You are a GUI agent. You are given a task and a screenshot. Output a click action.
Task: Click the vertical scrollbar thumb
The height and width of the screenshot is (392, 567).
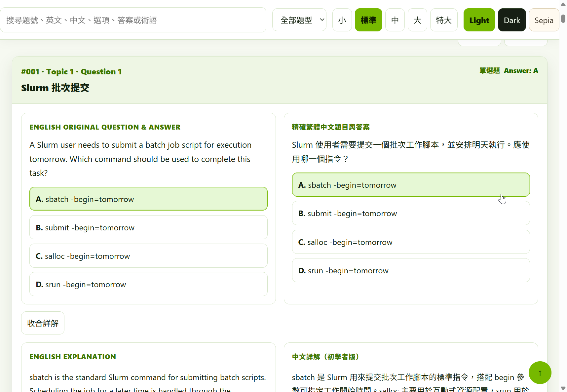point(563,18)
